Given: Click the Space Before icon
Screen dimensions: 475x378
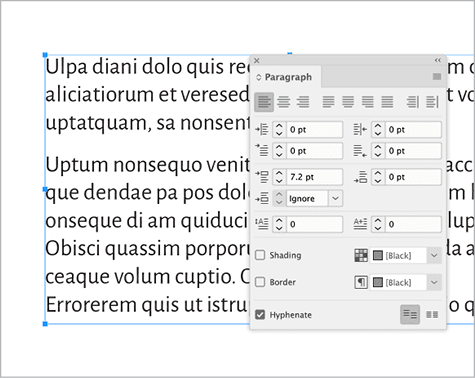Looking at the screenshot, I should coord(262,177).
